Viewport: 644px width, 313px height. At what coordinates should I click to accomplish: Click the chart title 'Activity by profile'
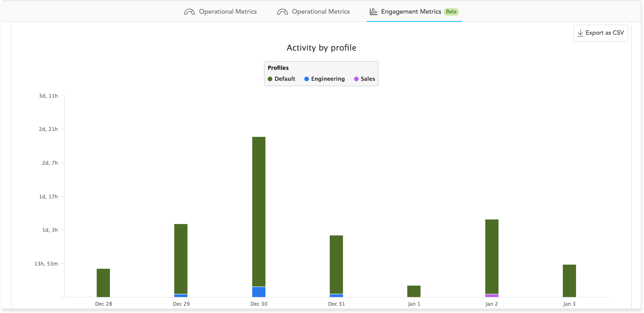coord(321,47)
